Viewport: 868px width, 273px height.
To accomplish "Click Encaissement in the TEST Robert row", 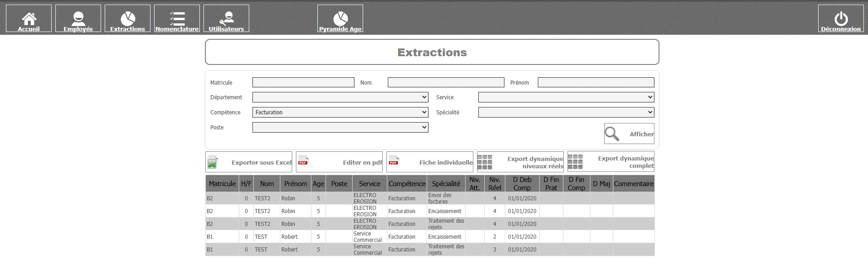I will click(x=445, y=237).
